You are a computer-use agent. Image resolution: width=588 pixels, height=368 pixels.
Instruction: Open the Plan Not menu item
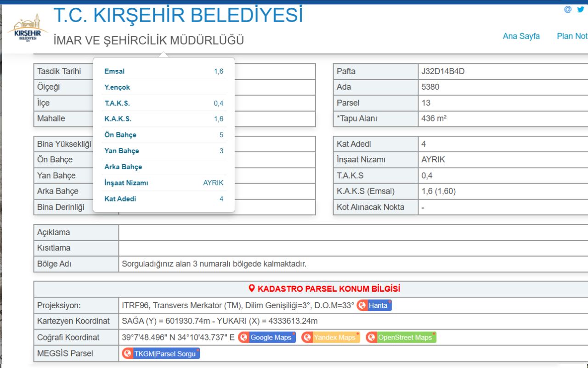(571, 36)
